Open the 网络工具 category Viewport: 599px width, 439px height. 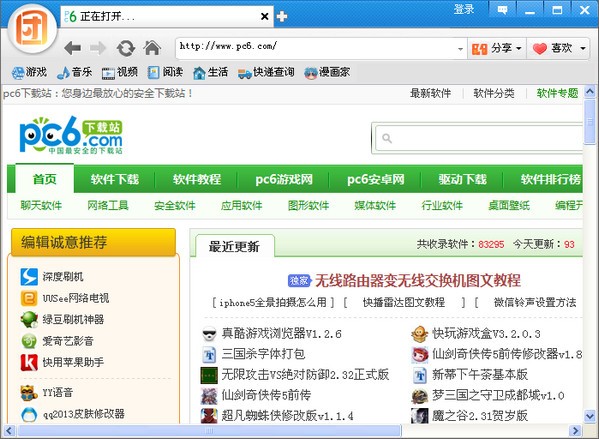108,206
